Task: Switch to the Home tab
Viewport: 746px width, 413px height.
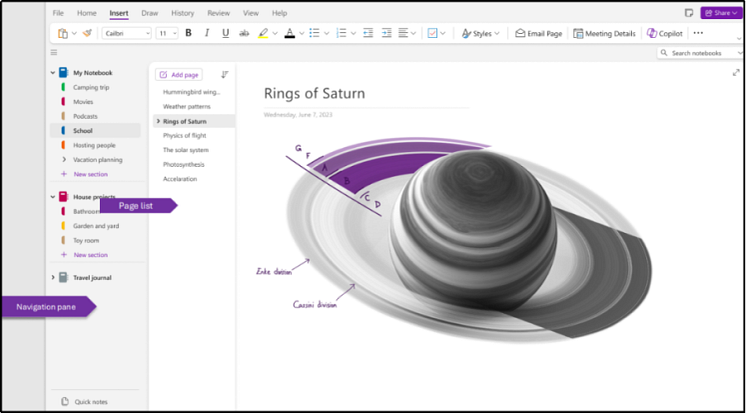Action: pyautogui.click(x=87, y=13)
